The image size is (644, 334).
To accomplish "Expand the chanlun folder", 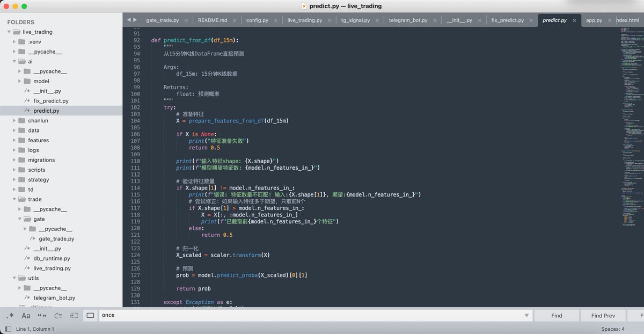I will 15,120.
